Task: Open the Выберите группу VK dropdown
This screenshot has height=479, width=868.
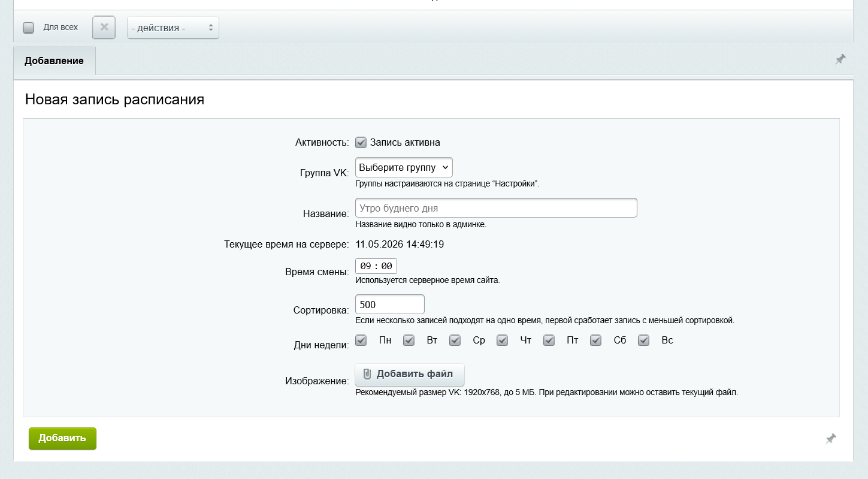Action: 404,167
